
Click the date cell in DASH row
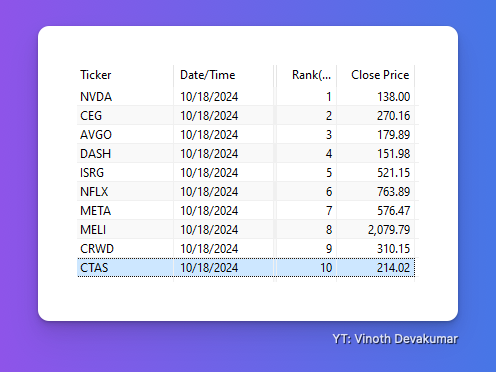pos(223,154)
